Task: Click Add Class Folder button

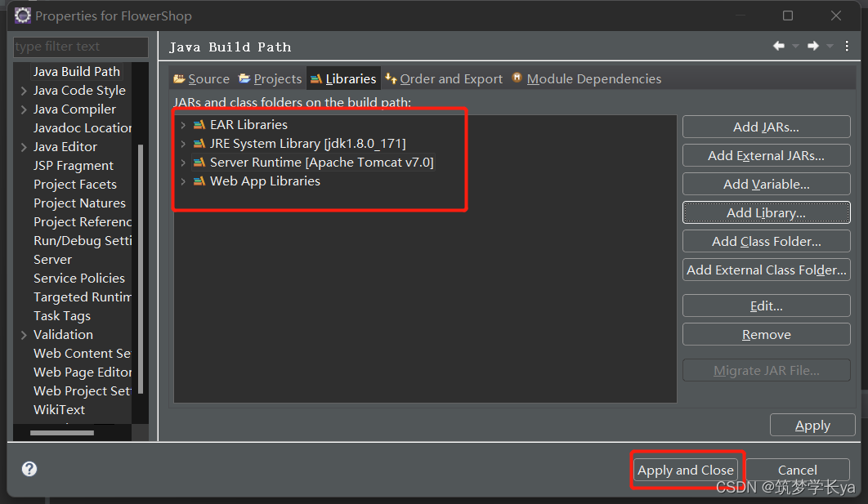Action: point(766,241)
